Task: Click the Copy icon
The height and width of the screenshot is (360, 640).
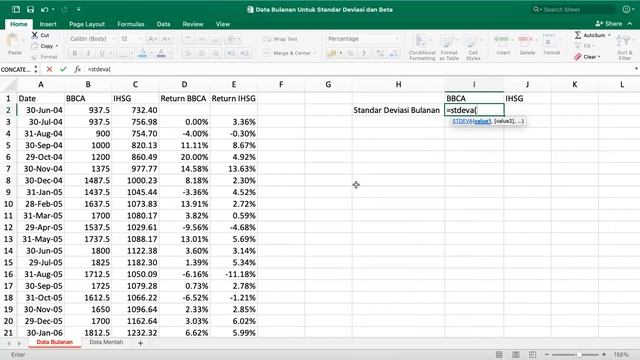Action: tap(35, 46)
